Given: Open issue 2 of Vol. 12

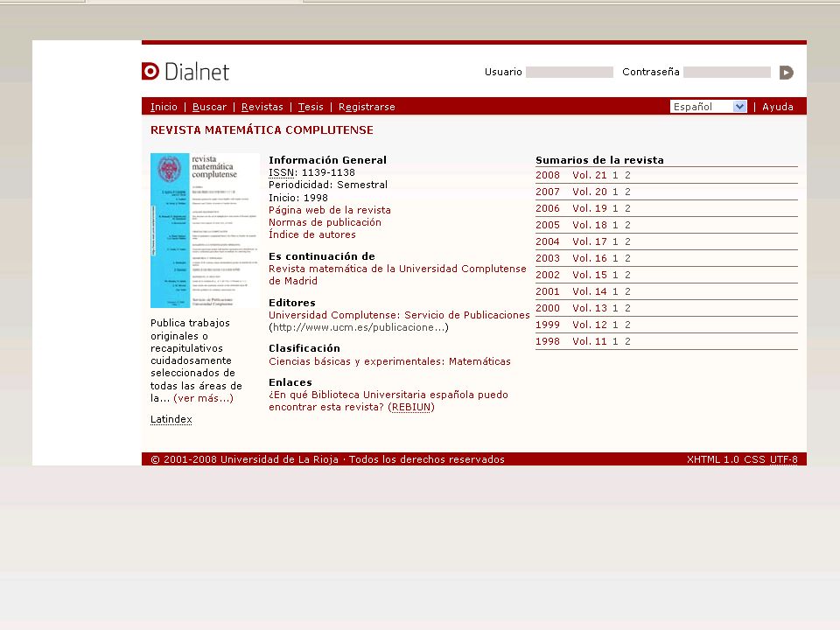Looking at the screenshot, I should 628,325.
